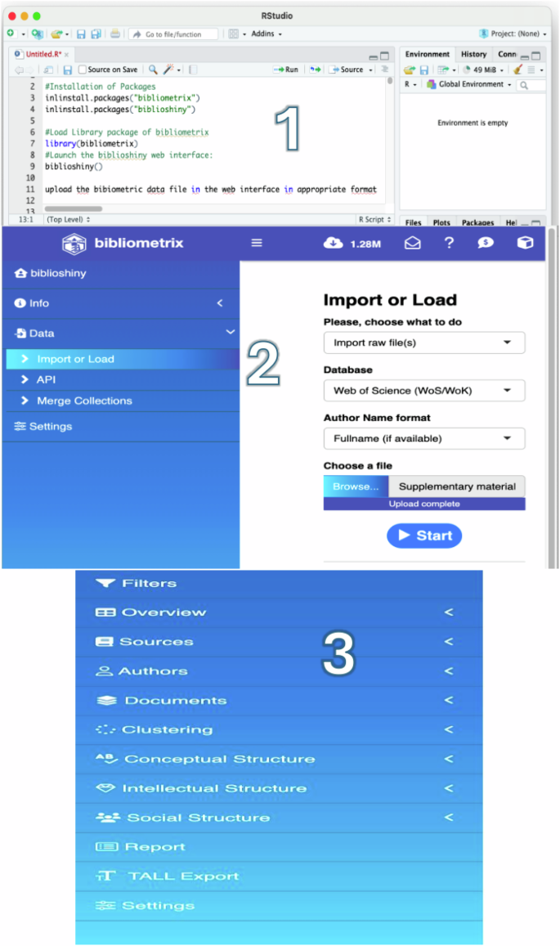Select Merge Collections in Data submenu

point(123,401)
